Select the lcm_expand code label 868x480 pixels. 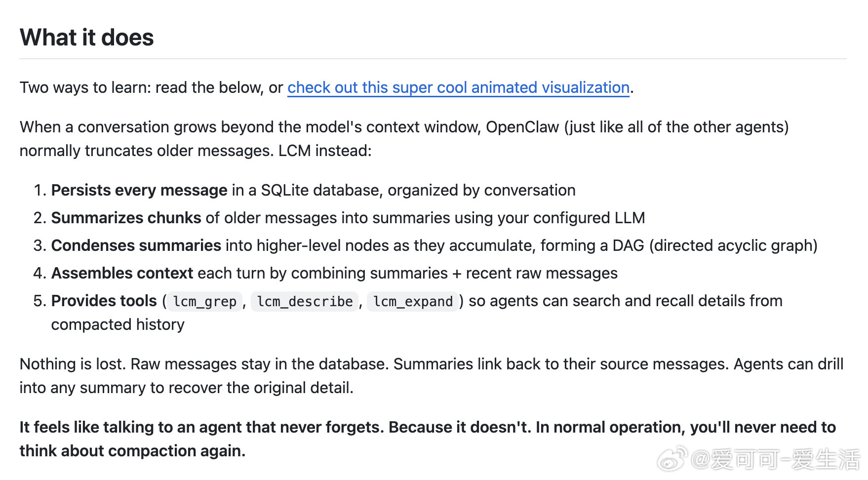[x=413, y=301]
